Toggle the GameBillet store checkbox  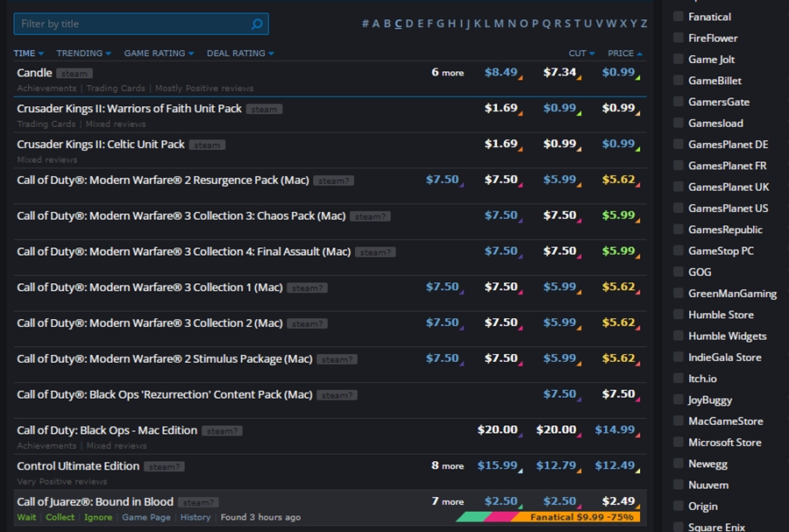click(x=679, y=81)
